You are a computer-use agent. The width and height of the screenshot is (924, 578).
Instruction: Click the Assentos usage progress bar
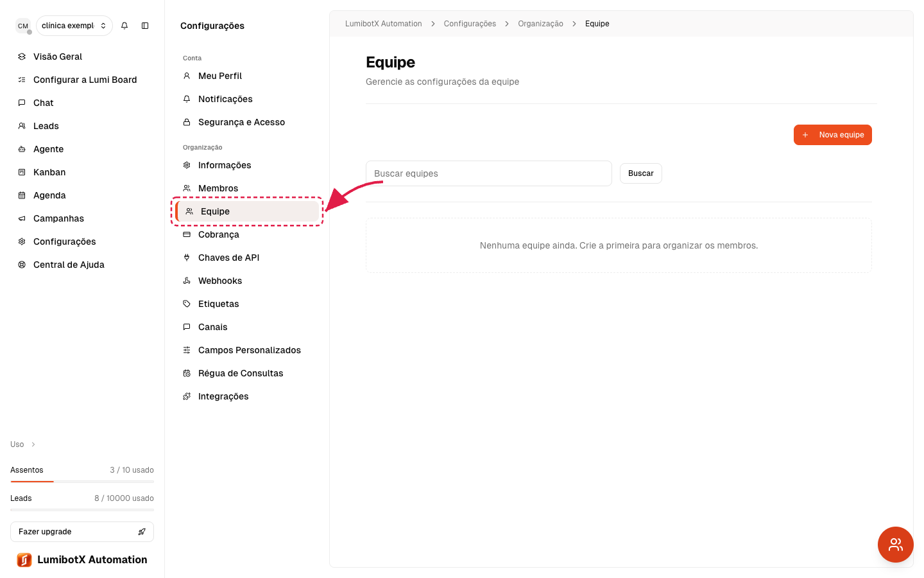pyautogui.click(x=82, y=482)
